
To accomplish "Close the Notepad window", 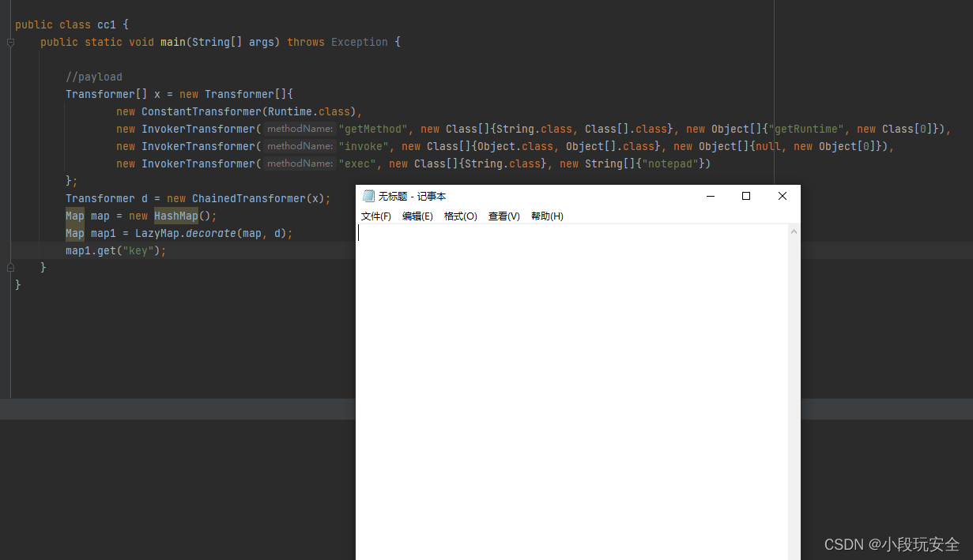I will 783,196.
